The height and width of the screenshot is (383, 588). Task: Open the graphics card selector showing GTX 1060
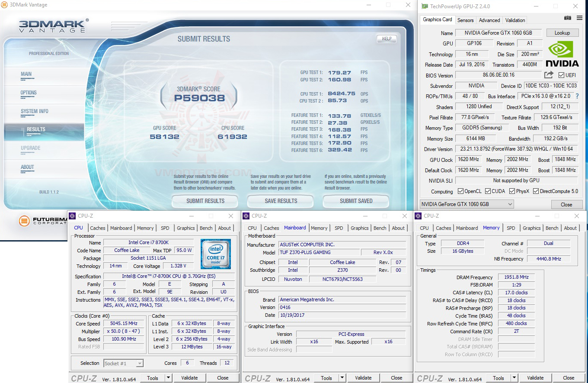467,204
